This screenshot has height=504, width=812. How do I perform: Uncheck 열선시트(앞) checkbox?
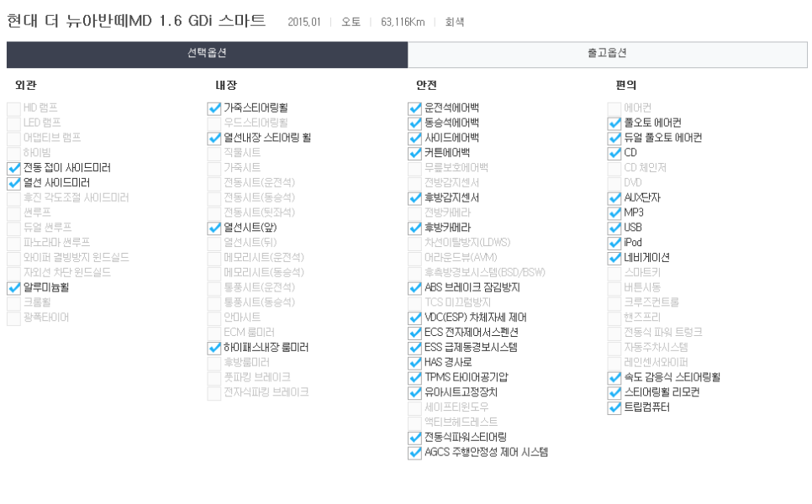[214, 228]
